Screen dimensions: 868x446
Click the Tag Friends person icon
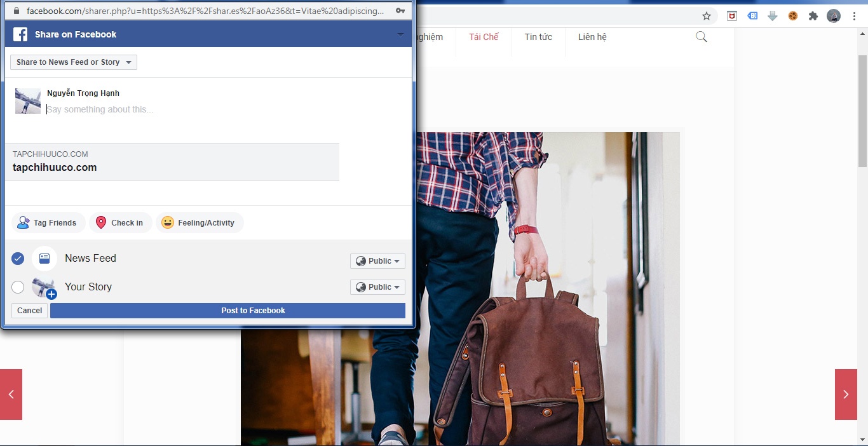coord(24,222)
